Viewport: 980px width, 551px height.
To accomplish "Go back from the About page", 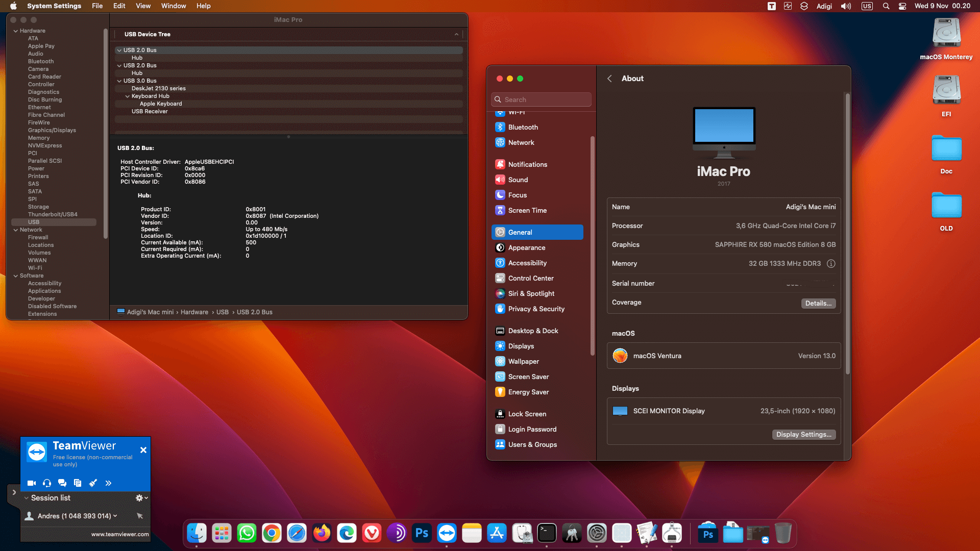I will 609,79.
